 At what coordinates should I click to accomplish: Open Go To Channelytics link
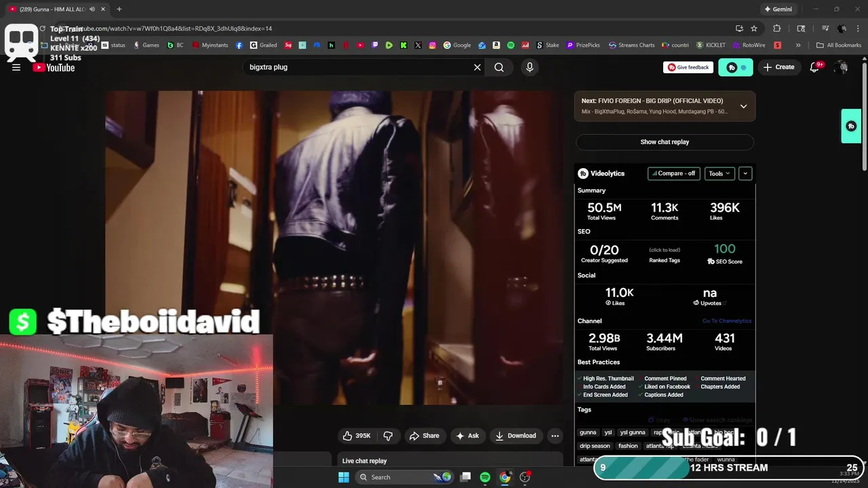point(727,321)
